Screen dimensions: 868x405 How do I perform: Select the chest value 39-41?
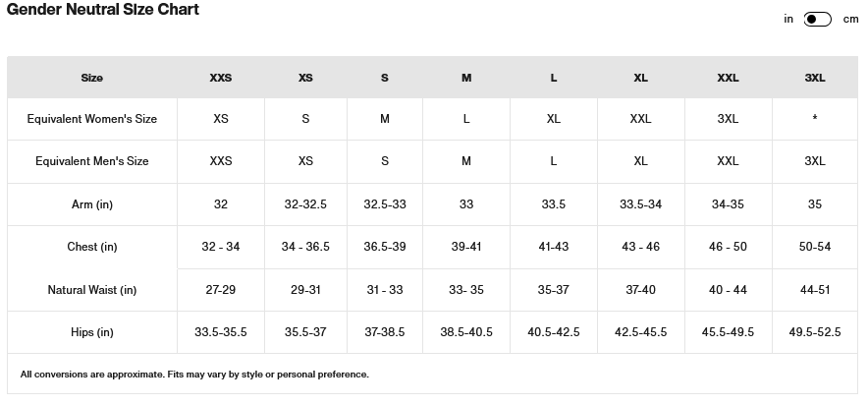pyautogui.click(x=466, y=247)
